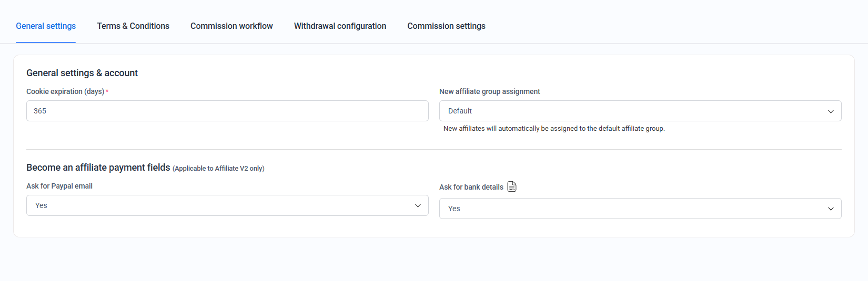The width and height of the screenshot is (868, 281).
Task: Click the General settings & account heading
Action: [82, 73]
